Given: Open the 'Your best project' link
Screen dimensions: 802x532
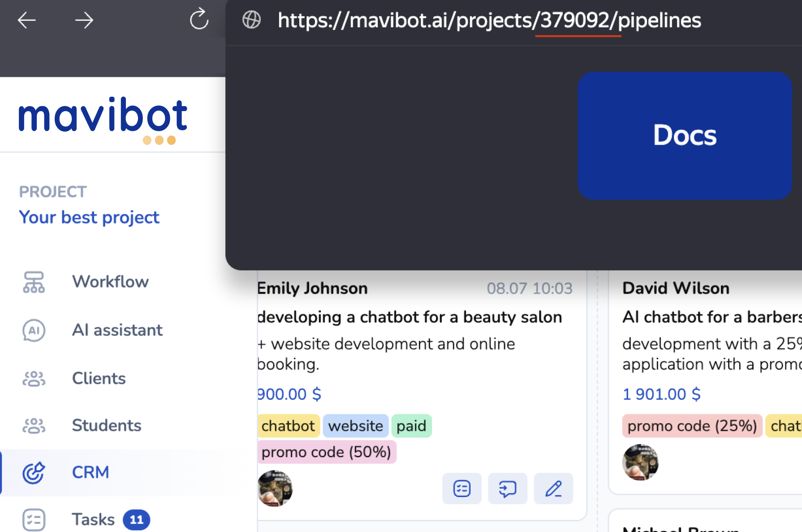Looking at the screenshot, I should 89,218.
